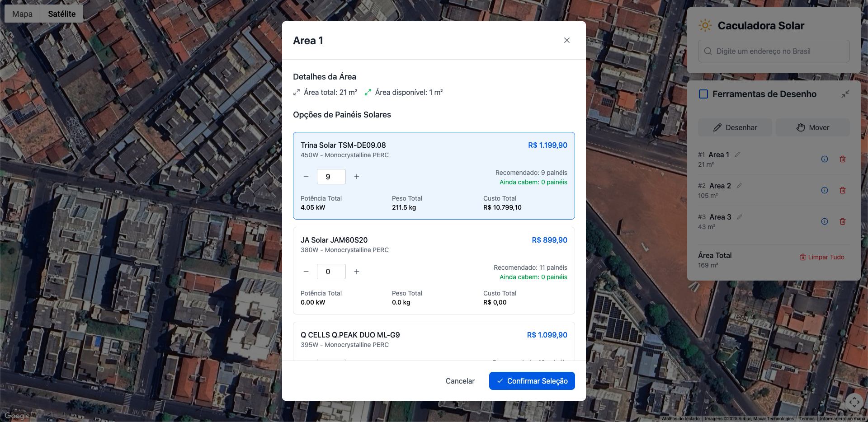The image size is (868, 422).
Task: Collapse the Ferramentas de Desenho panel
Action: [x=845, y=94]
